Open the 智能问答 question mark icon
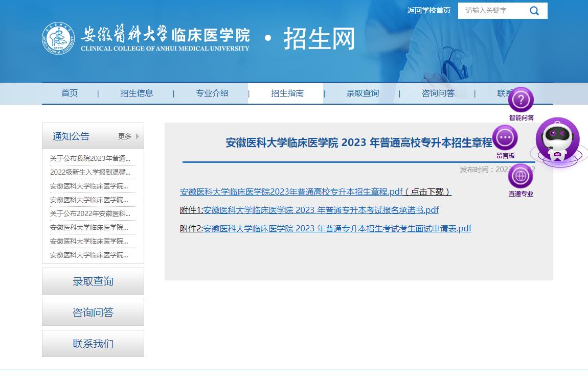588x383 pixels. click(x=521, y=100)
